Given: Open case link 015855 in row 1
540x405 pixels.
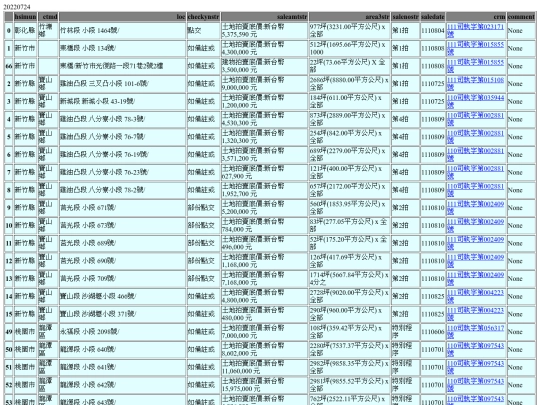Looking at the screenshot, I should click(475, 48).
